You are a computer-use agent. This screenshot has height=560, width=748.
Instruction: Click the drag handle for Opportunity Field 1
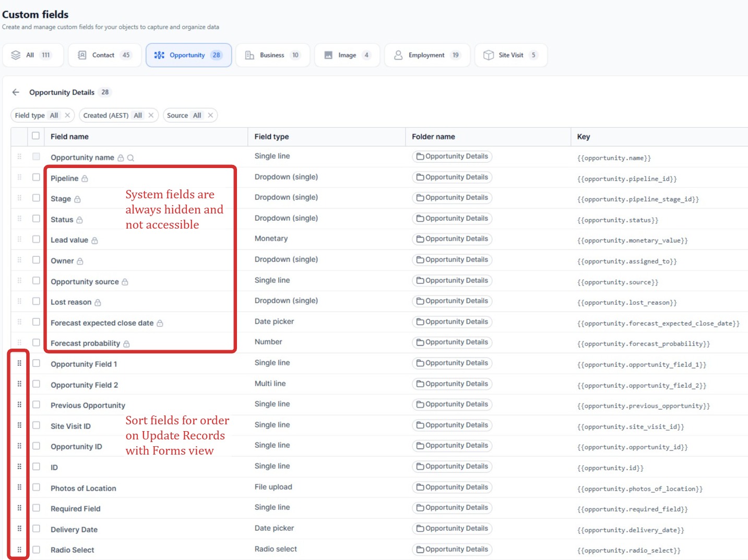[x=19, y=363]
